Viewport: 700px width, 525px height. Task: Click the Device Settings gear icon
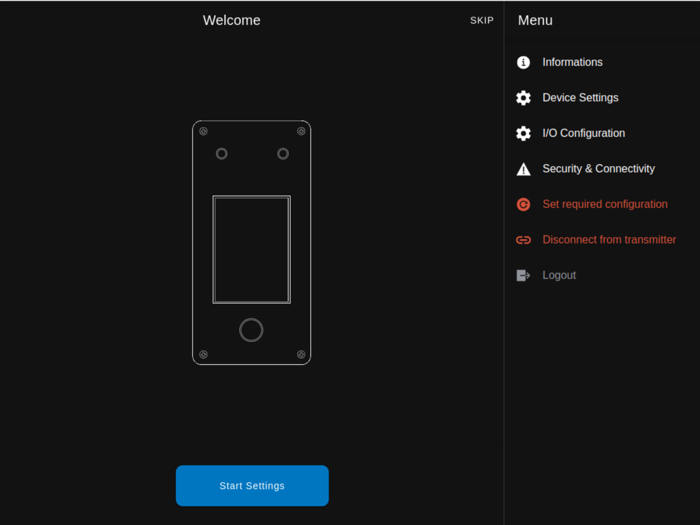(523, 98)
